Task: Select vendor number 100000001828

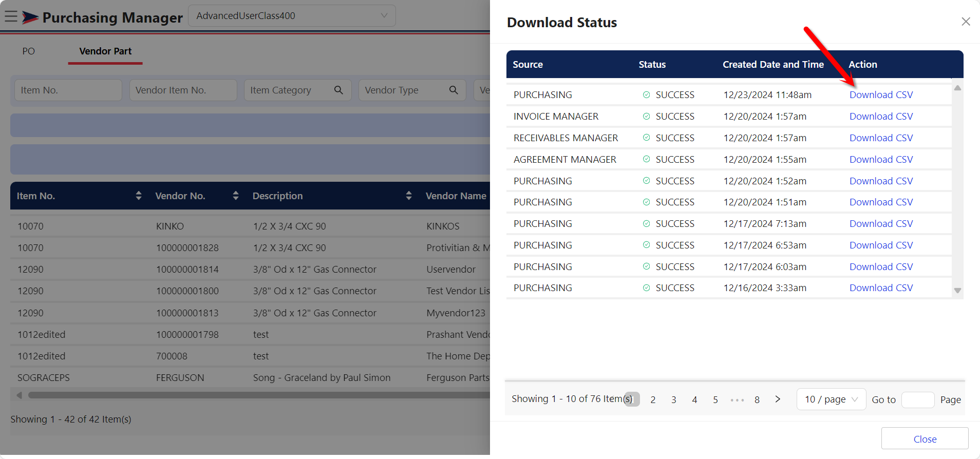Action: [187, 248]
